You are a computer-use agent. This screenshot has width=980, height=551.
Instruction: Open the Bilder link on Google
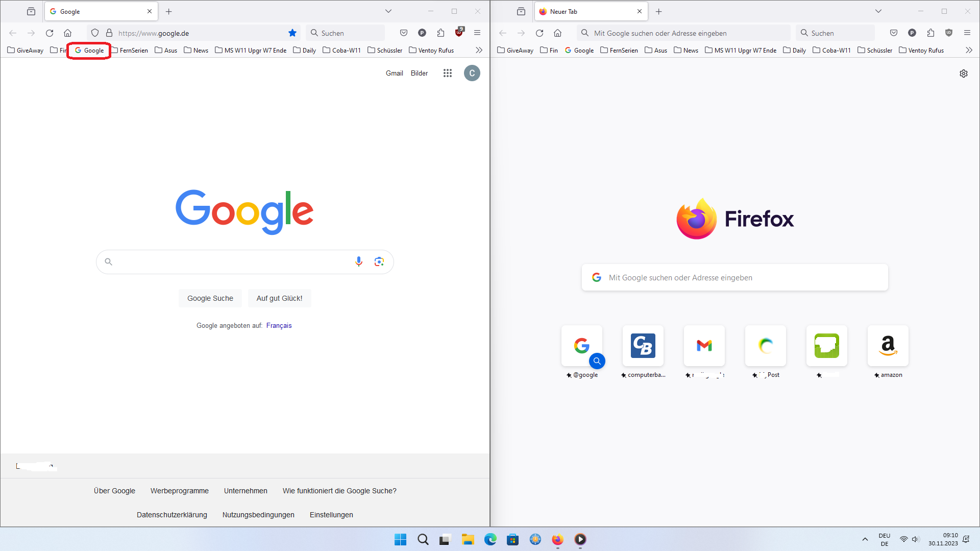coord(420,73)
